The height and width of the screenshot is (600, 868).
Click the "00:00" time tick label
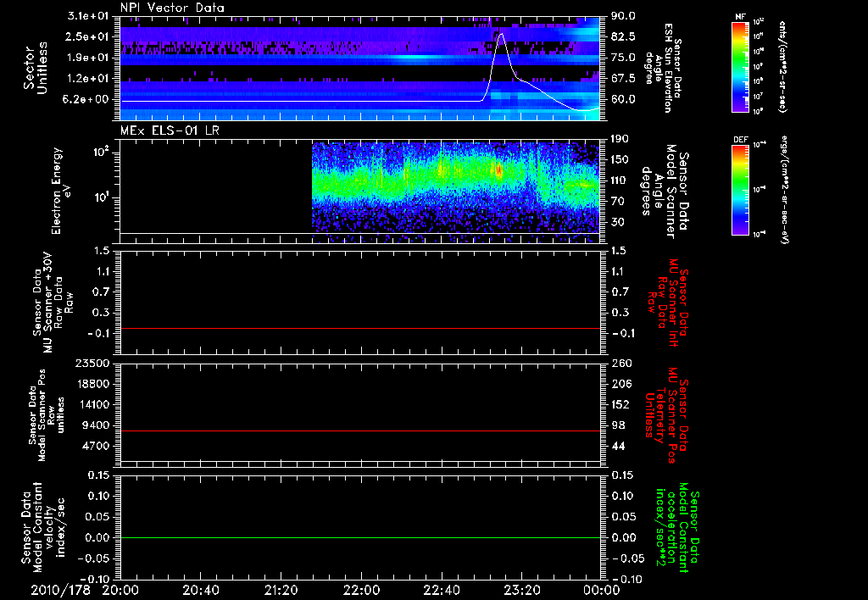(x=602, y=590)
